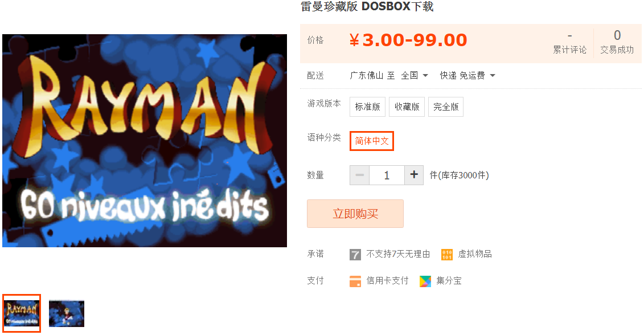Open the 交易成功 transaction count
644x335 pixels.
[x=617, y=42]
